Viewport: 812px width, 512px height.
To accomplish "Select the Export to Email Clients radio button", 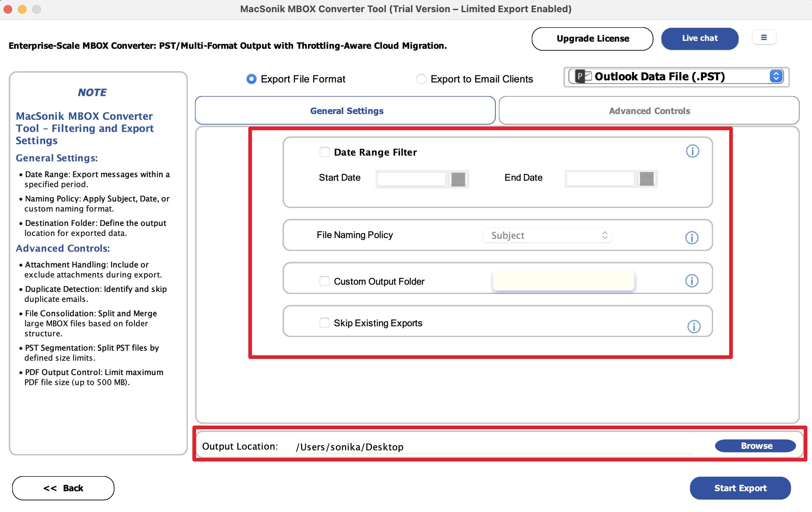I will pos(421,79).
